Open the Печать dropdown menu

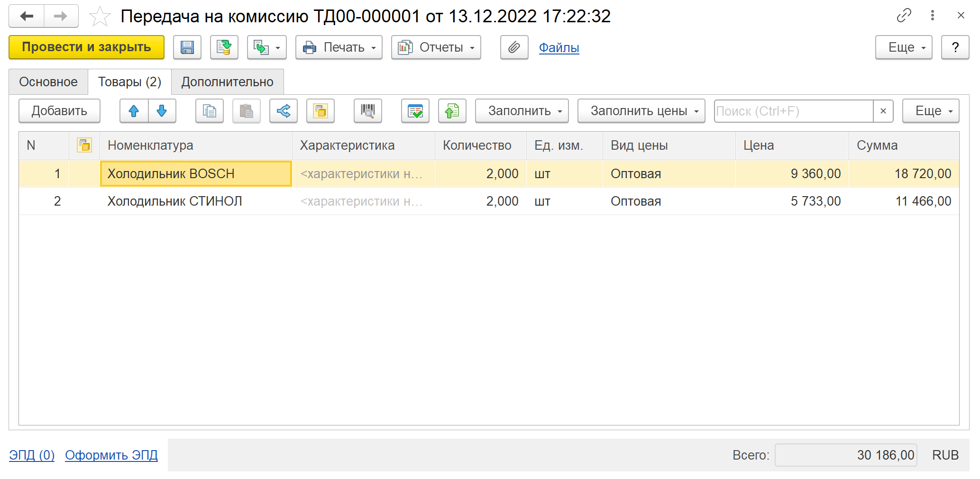tap(339, 47)
